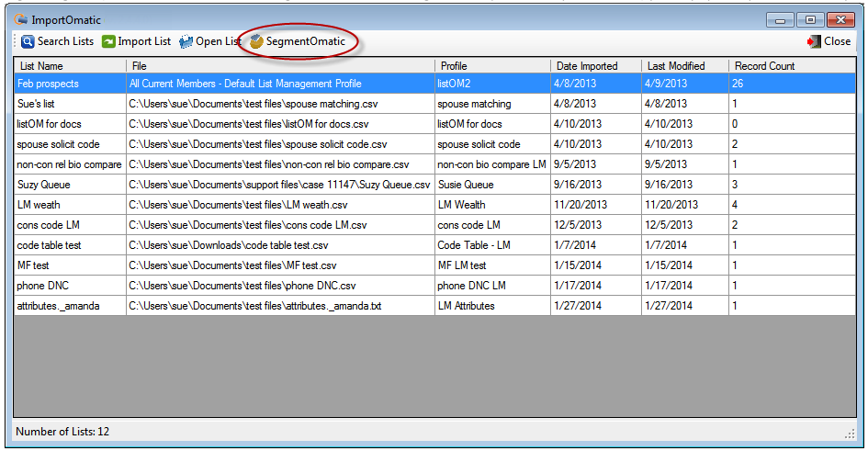The height and width of the screenshot is (451, 868).
Task: Minimize the ImportOmatic window
Action: pyautogui.click(x=781, y=20)
